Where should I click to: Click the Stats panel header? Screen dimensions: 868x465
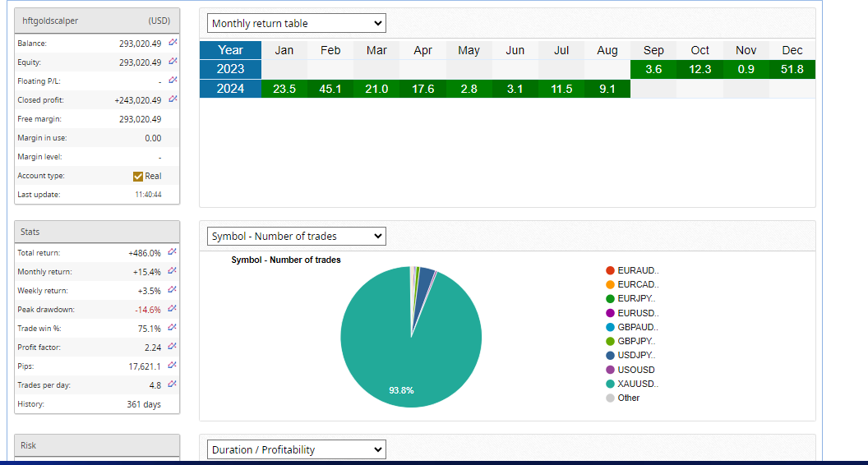click(x=97, y=232)
